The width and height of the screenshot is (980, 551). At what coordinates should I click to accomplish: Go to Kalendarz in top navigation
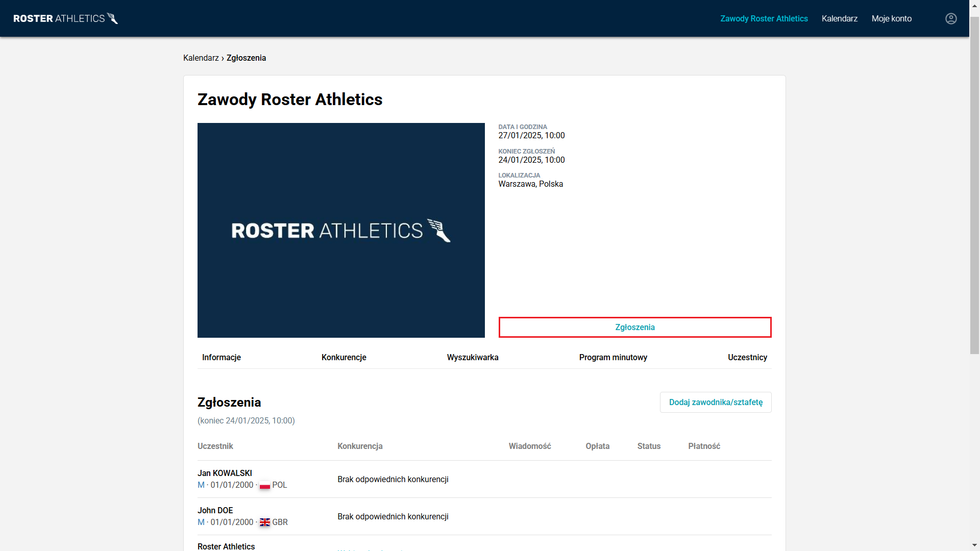click(839, 18)
